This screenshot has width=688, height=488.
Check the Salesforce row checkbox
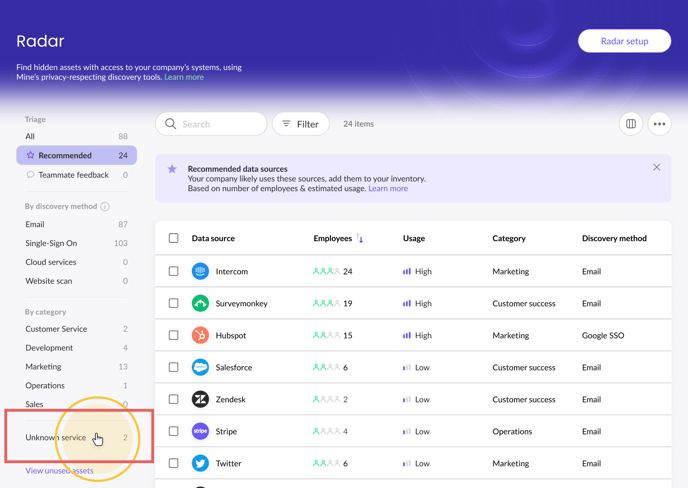tap(173, 367)
